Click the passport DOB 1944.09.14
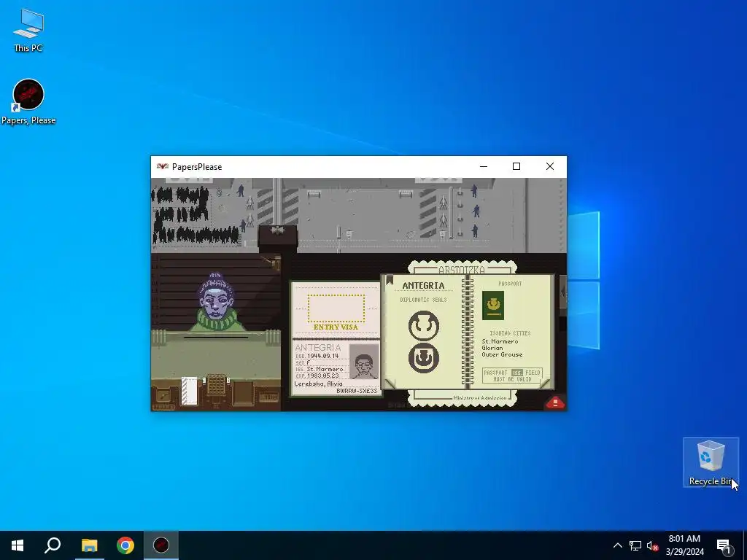The image size is (747, 560). [x=322, y=356]
